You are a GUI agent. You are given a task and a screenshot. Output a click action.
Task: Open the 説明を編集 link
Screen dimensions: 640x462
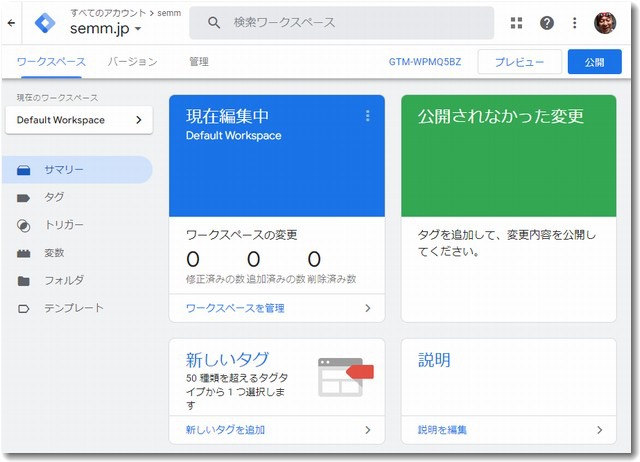(442, 430)
